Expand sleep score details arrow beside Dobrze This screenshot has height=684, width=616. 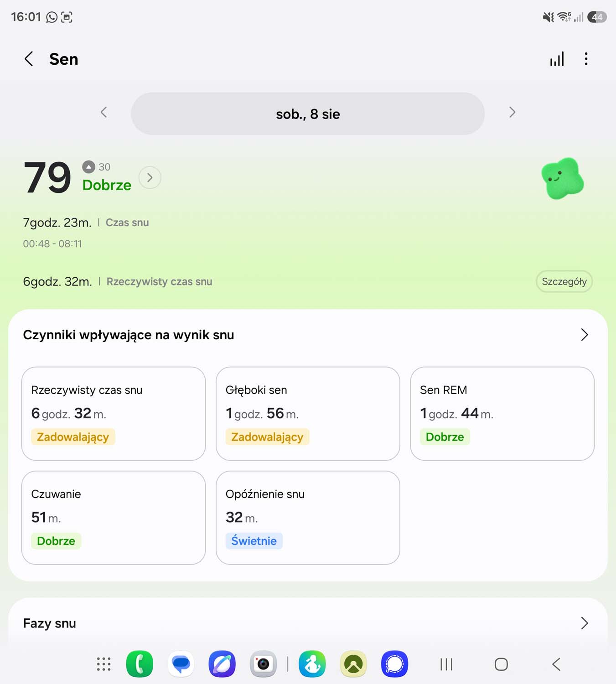(x=150, y=177)
